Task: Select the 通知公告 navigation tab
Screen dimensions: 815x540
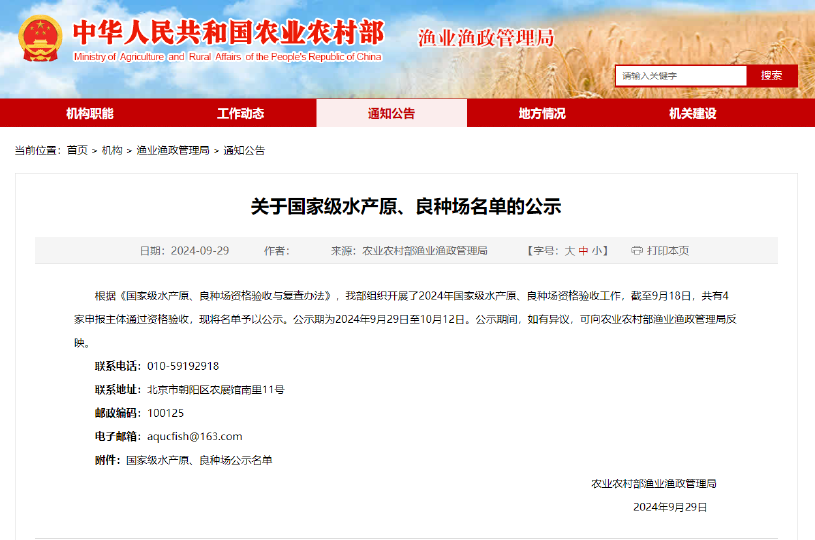Action: (x=391, y=113)
